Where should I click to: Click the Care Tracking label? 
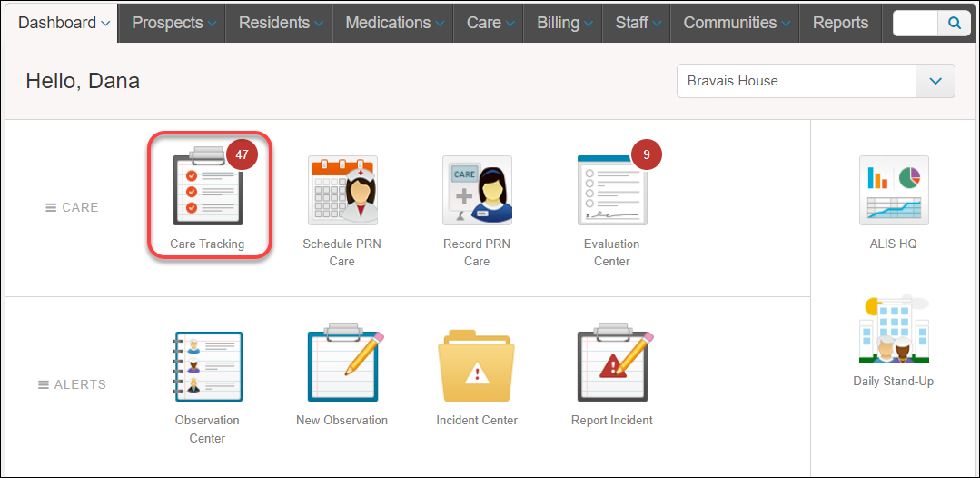click(207, 244)
